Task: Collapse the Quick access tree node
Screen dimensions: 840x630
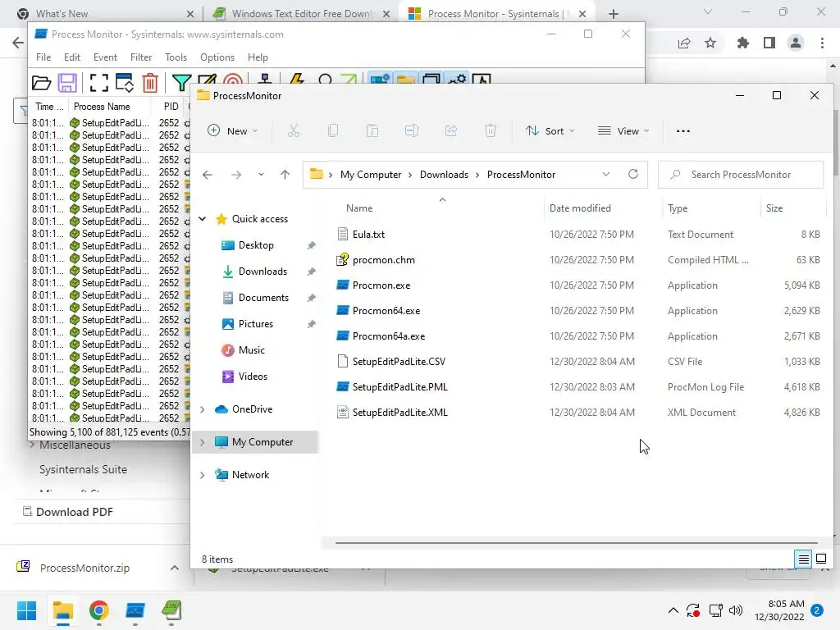Action: click(203, 218)
